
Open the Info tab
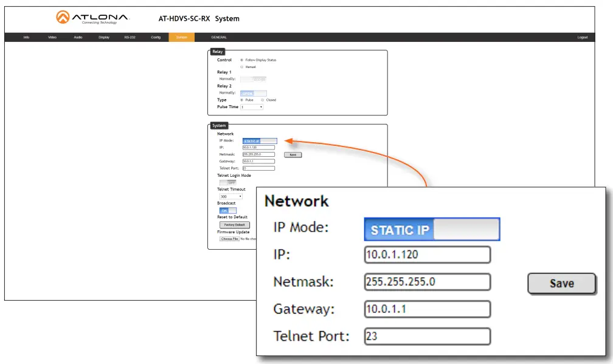pos(26,38)
